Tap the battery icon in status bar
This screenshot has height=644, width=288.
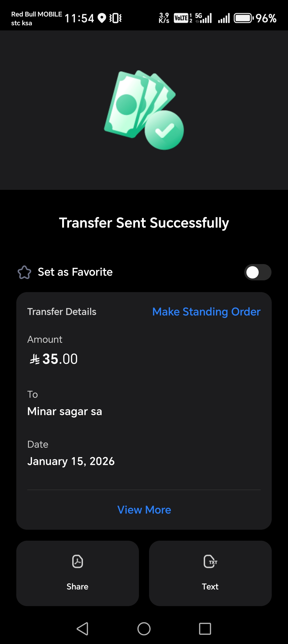coord(243,18)
